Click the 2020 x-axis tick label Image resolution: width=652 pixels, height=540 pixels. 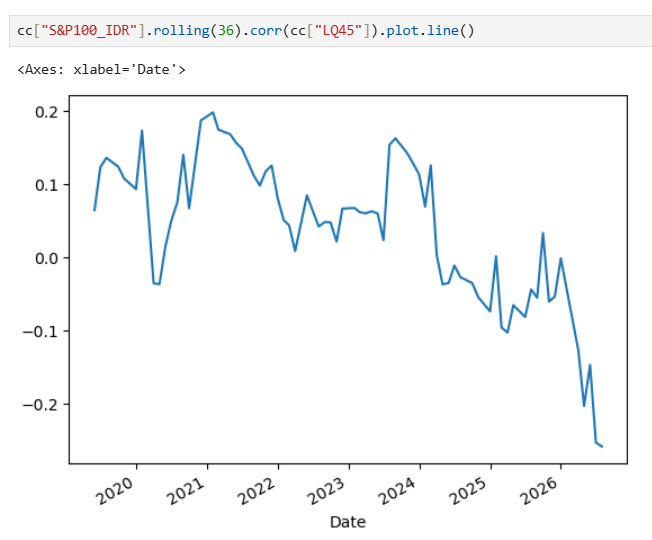[115, 491]
